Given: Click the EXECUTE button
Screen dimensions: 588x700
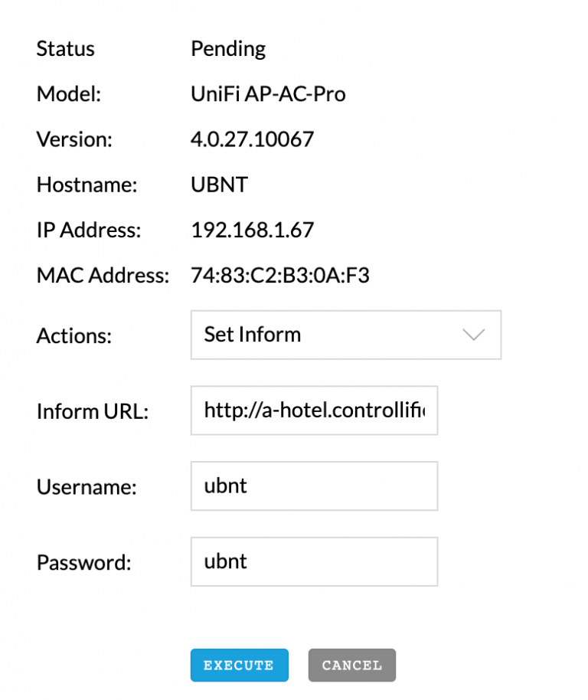Looking at the screenshot, I should pyautogui.click(x=239, y=665).
